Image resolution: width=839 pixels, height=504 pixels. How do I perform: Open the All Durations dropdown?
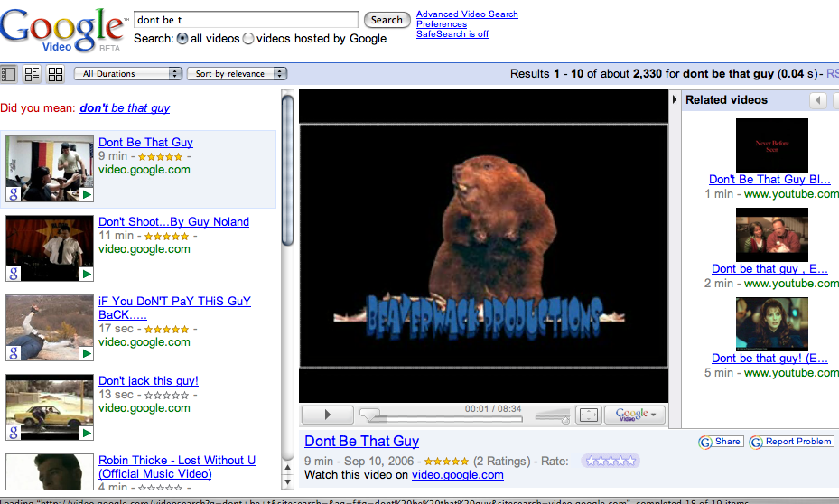(x=128, y=74)
